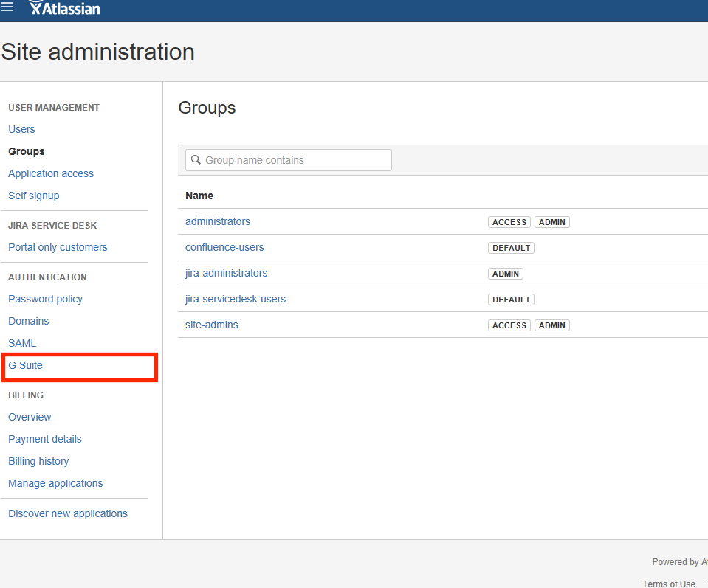Open Payment details
This screenshot has width=708, height=588.
[x=44, y=439]
